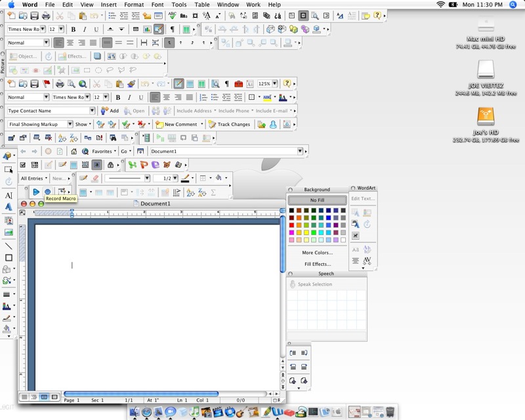This screenshot has height=420, width=525.
Task: Click Web Page Preview magnifier-globe icon
Action: click(83, 84)
